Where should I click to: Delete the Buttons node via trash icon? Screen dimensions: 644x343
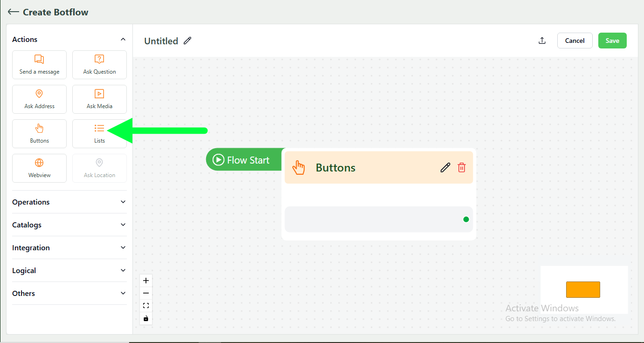point(462,167)
